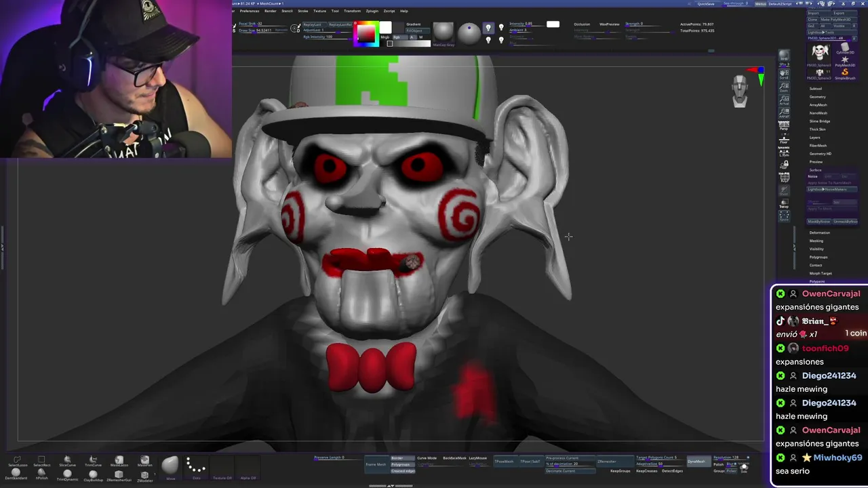The image size is (868, 488).
Task: Select the SliceCurve brush
Action: 67,460
